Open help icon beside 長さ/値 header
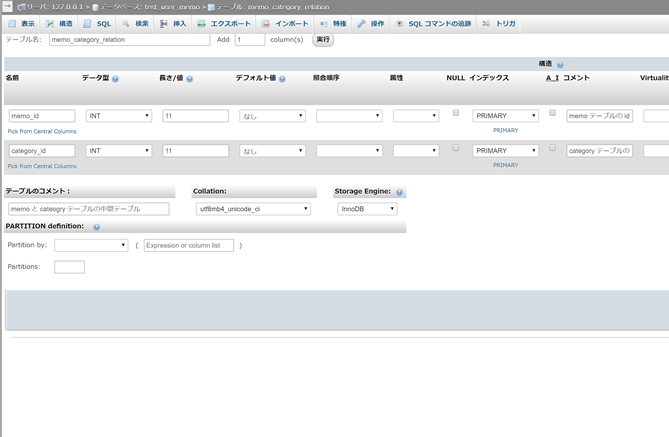Screen dimensions: 669x437 (189, 79)
